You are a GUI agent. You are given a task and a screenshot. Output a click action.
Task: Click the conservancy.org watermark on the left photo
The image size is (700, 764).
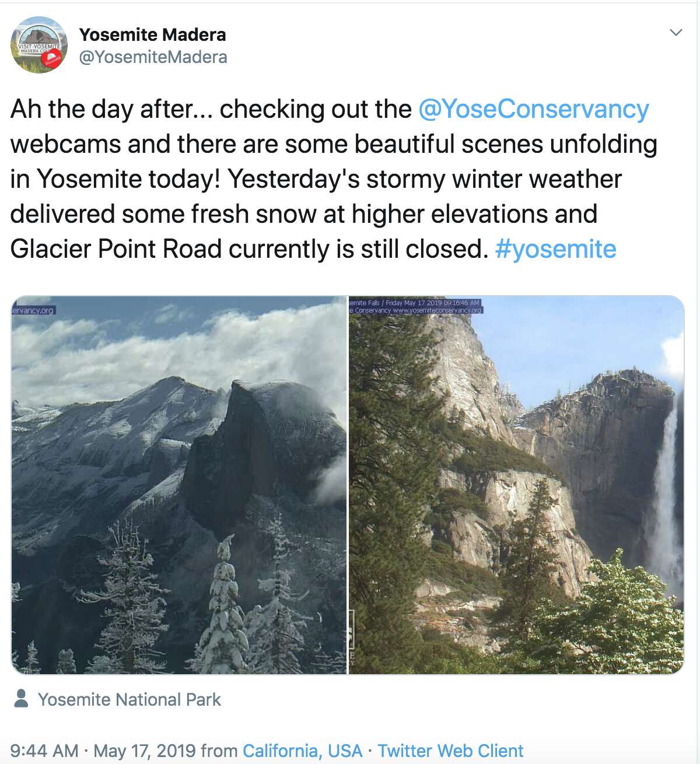(32, 312)
